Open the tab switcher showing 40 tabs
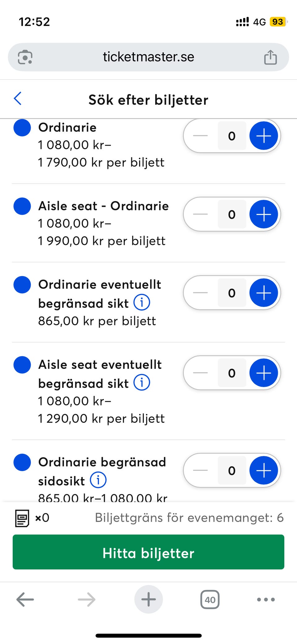Viewport: 297px width, 644px height. pos(210,600)
